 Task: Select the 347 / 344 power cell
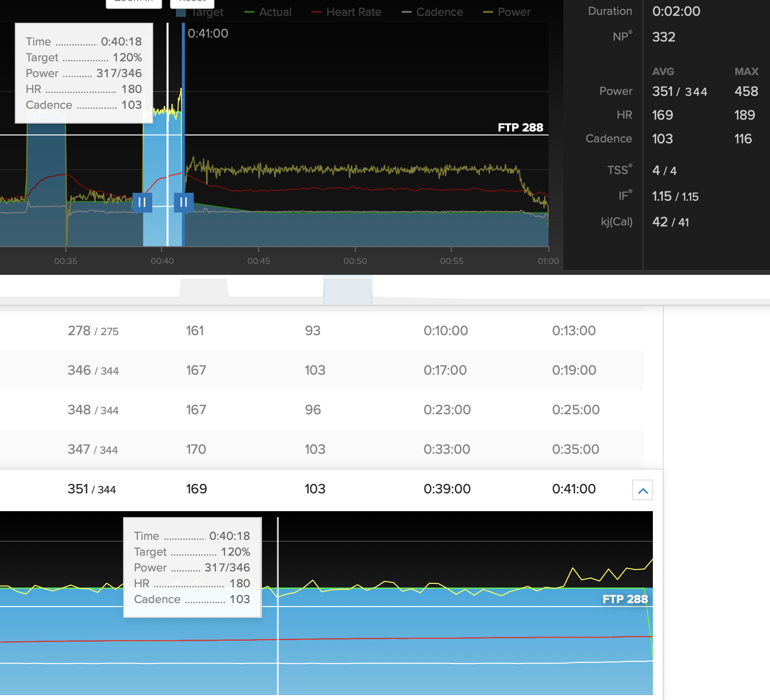(x=93, y=449)
